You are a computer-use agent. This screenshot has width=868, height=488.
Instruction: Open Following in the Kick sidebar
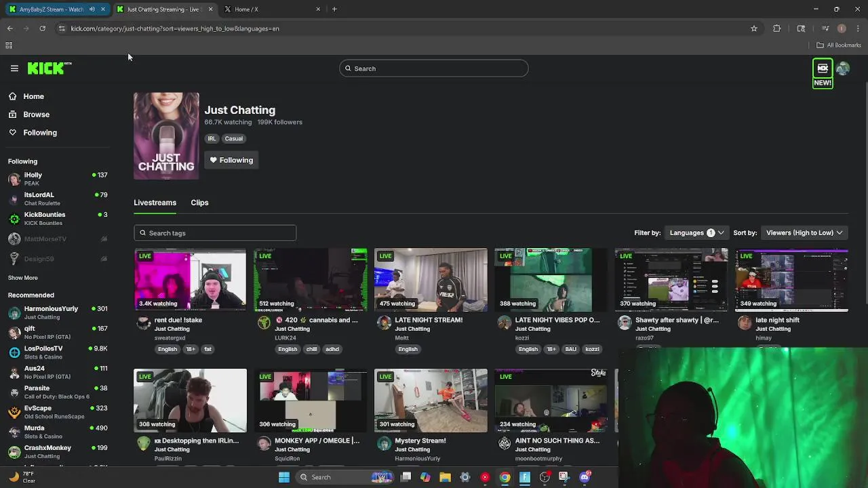[x=40, y=133]
